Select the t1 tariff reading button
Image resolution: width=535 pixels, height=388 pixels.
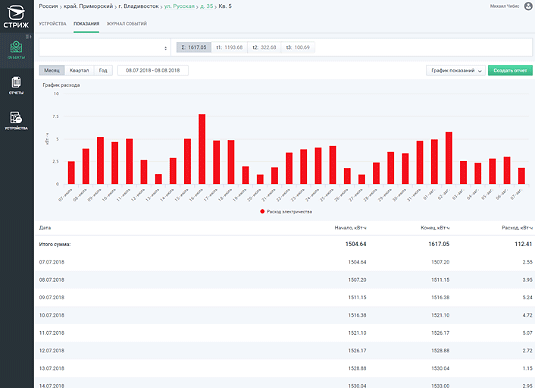(x=229, y=47)
